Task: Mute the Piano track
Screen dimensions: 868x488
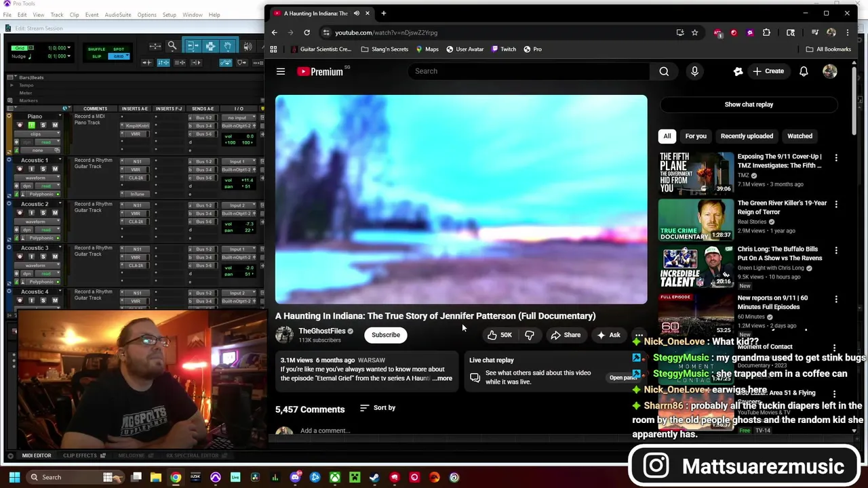Action: tap(55, 125)
